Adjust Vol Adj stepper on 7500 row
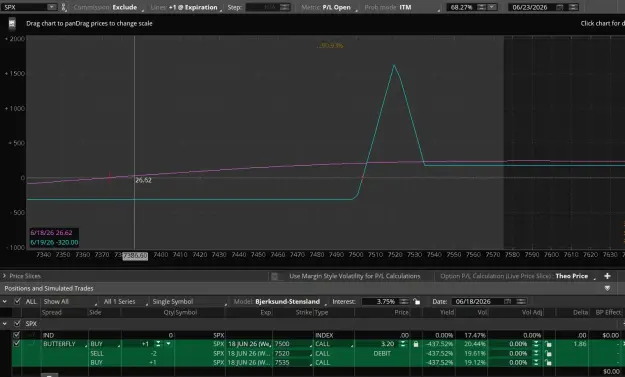The width and height of the screenshot is (625, 377). (x=536, y=344)
